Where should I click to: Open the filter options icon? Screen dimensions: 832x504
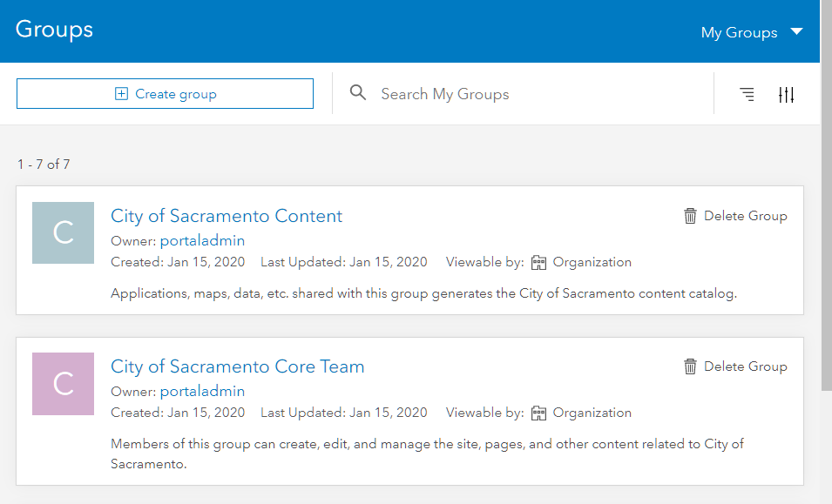coord(786,94)
